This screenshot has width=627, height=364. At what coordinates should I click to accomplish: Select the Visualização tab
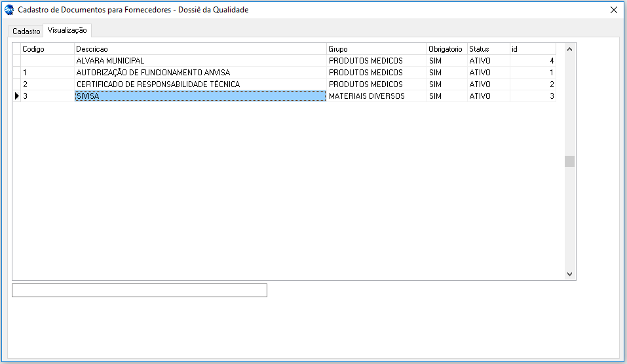pos(67,30)
